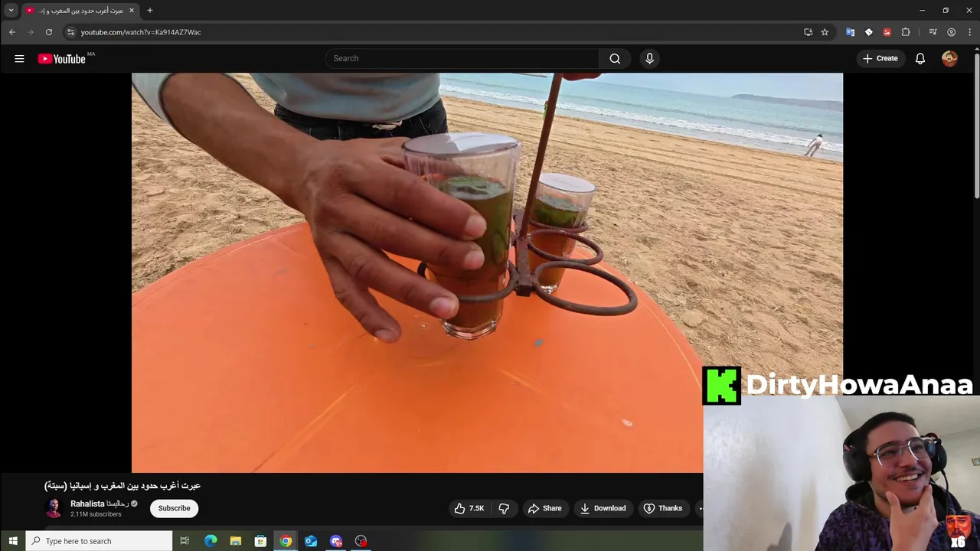Click the Arabic video title text
The height and width of the screenshot is (551, 980).
click(x=122, y=485)
